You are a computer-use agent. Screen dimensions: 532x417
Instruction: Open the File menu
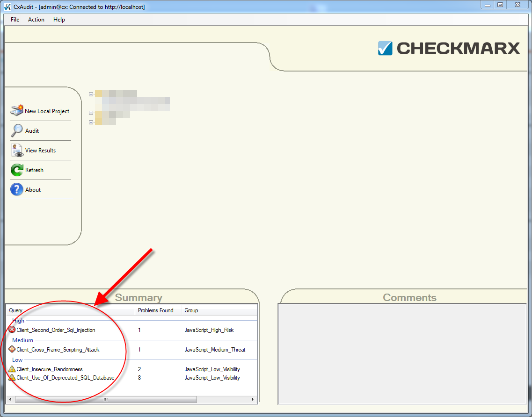click(15, 20)
